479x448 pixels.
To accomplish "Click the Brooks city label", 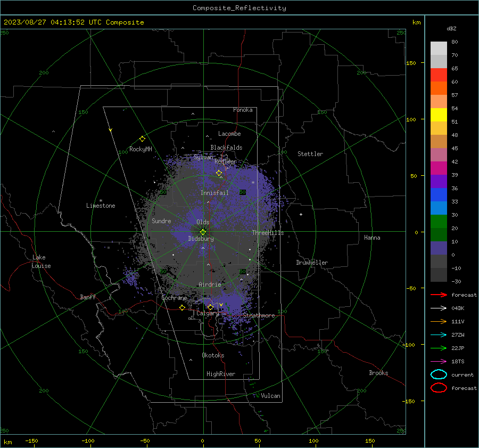I will pyautogui.click(x=378, y=373).
